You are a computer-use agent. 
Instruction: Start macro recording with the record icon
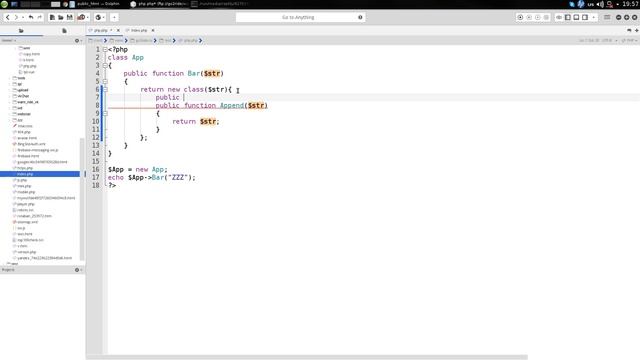tap(520, 17)
